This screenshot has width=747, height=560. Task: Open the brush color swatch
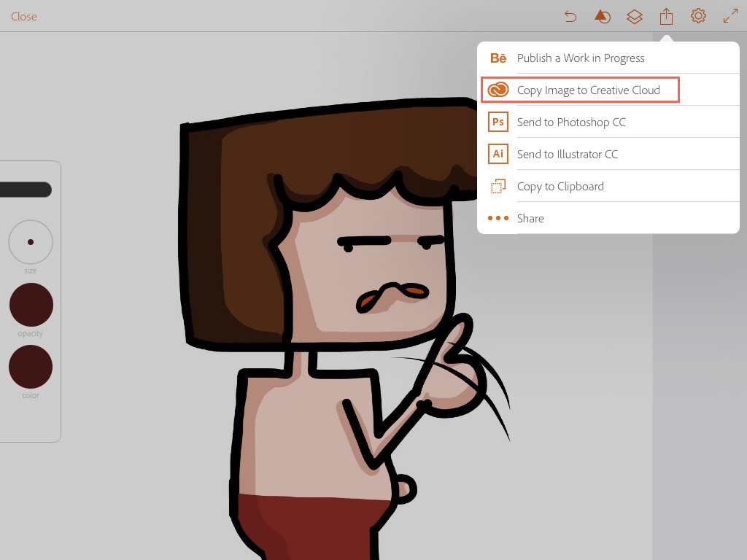click(31, 367)
